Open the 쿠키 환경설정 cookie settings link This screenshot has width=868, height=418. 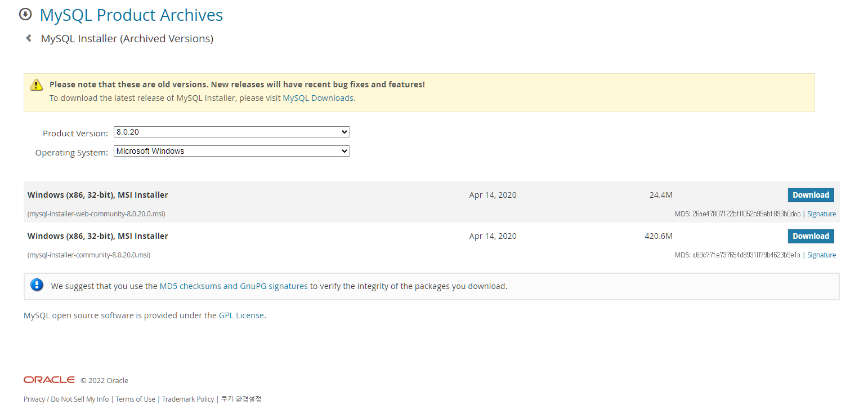(241, 399)
